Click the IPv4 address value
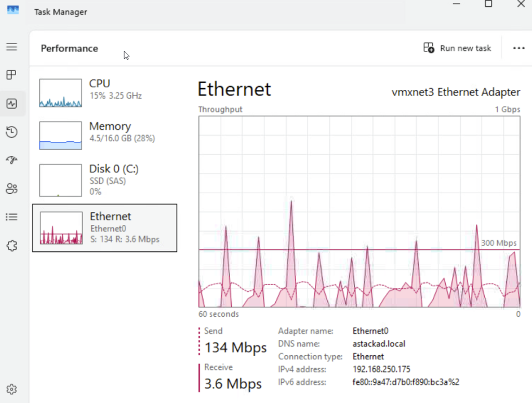This screenshot has width=532, height=403. coord(381,370)
